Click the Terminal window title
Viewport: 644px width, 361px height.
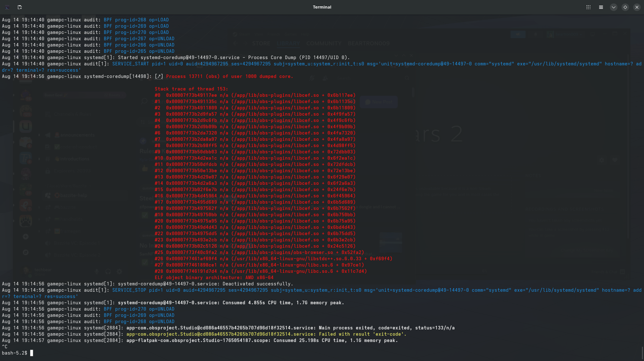(322, 7)
